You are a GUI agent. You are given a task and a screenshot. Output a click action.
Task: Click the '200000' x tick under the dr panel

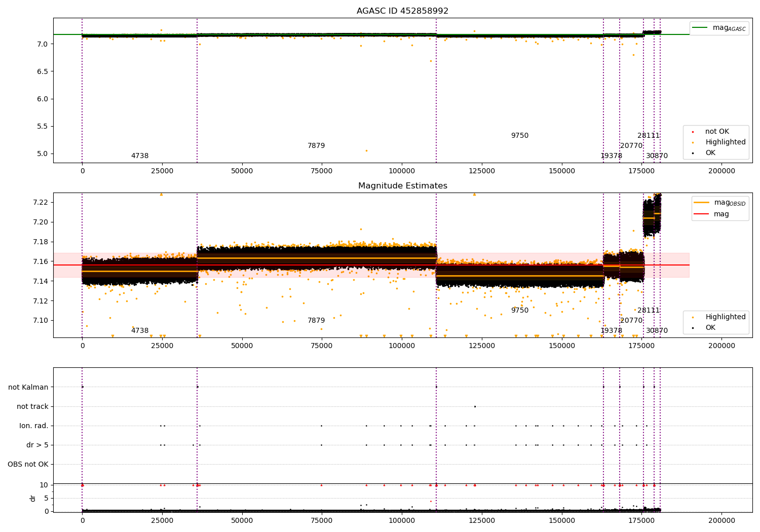pyautogui.click(x=721, y=520)
